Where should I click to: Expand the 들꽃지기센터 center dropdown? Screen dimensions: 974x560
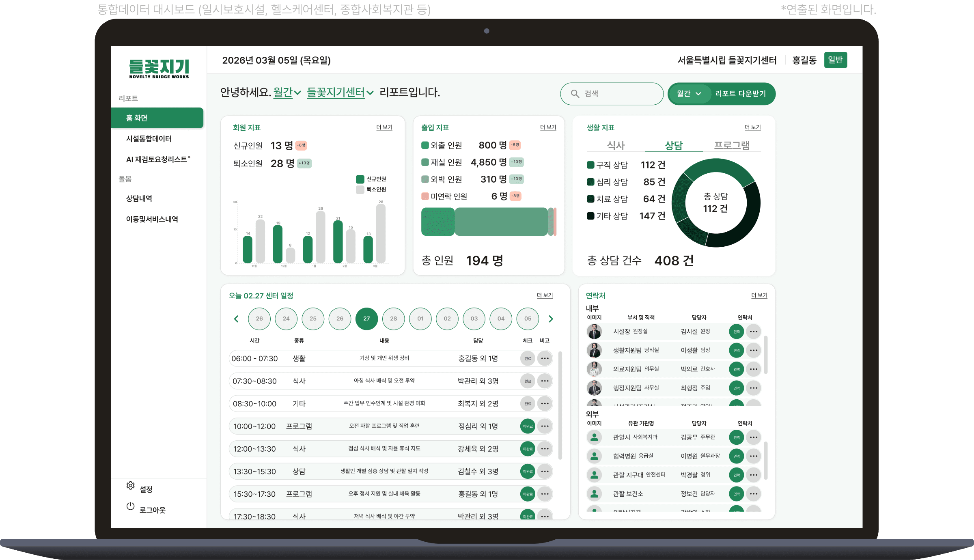(x=340, y=93)
